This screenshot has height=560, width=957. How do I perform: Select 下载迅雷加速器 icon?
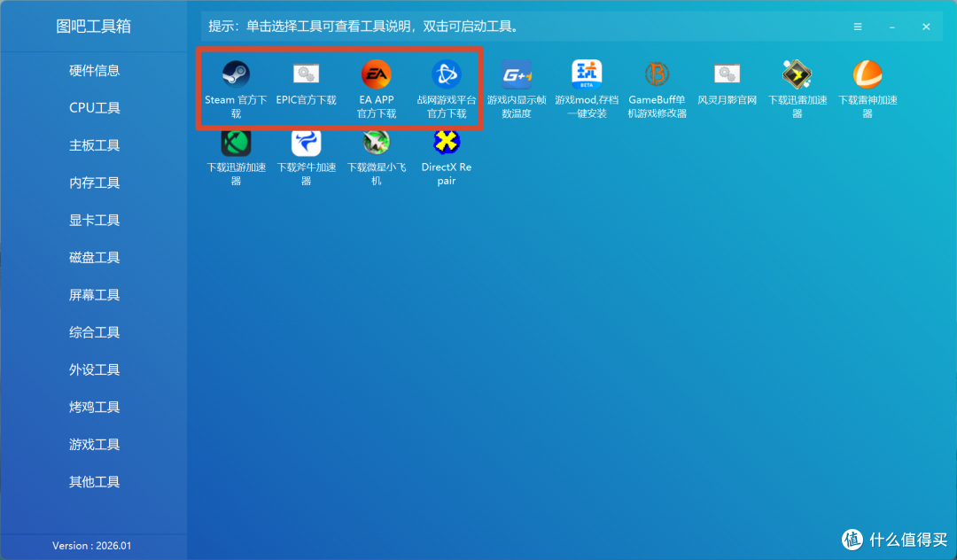(797, 74)
